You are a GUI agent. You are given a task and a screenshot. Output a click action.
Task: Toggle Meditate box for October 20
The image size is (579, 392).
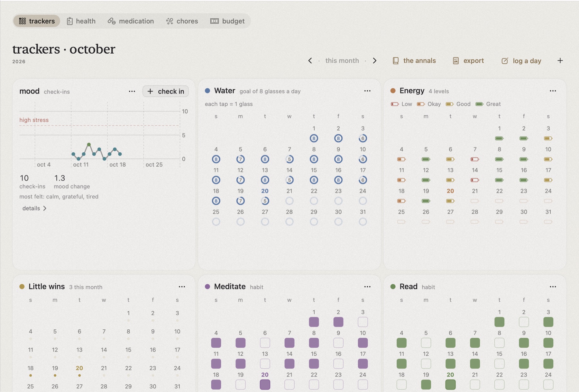coord(265,384)
